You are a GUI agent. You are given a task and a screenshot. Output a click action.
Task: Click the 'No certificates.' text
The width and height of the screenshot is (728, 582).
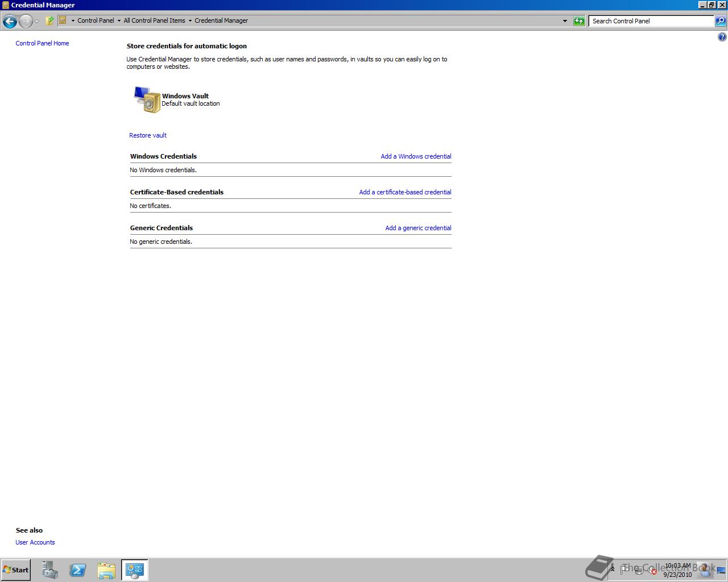[x=150, y=206]
